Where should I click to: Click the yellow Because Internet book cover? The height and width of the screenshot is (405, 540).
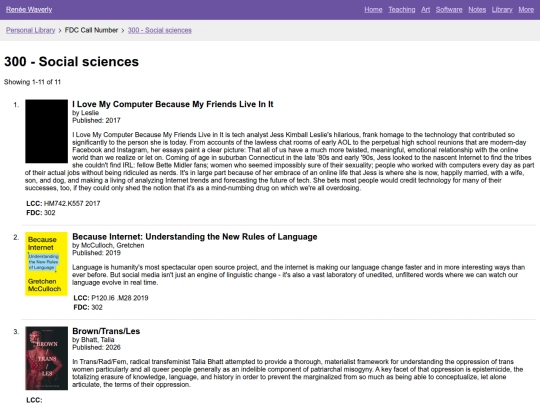tap(46, 264)
